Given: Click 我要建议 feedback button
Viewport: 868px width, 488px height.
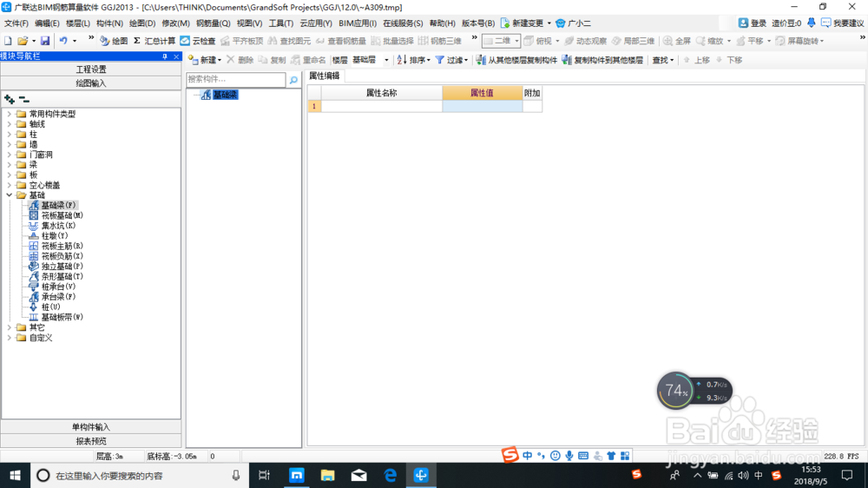Looking at the screenshot, I should click(x=843, y=23).
